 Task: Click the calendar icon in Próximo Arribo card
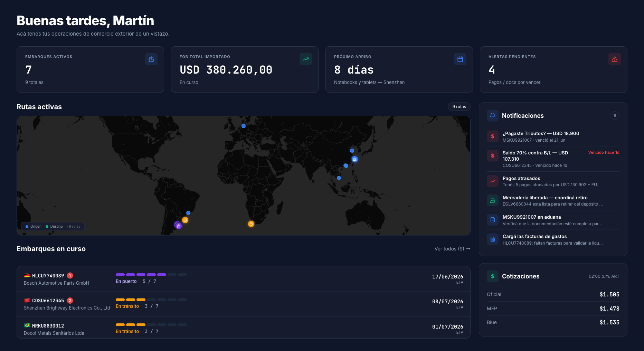[460, 59]
